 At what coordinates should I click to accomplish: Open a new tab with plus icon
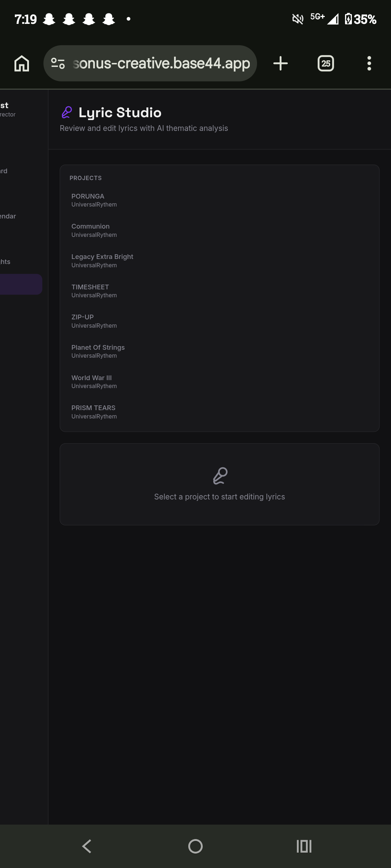(281, 64)
